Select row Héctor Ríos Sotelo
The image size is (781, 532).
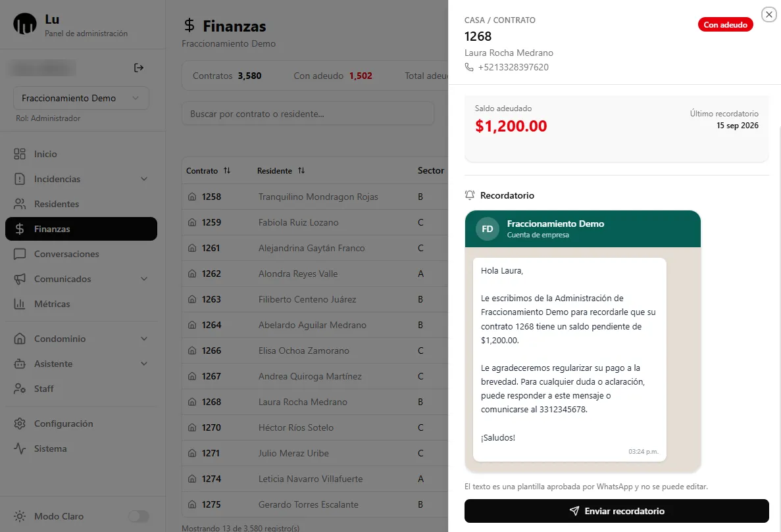coord(315,427)
